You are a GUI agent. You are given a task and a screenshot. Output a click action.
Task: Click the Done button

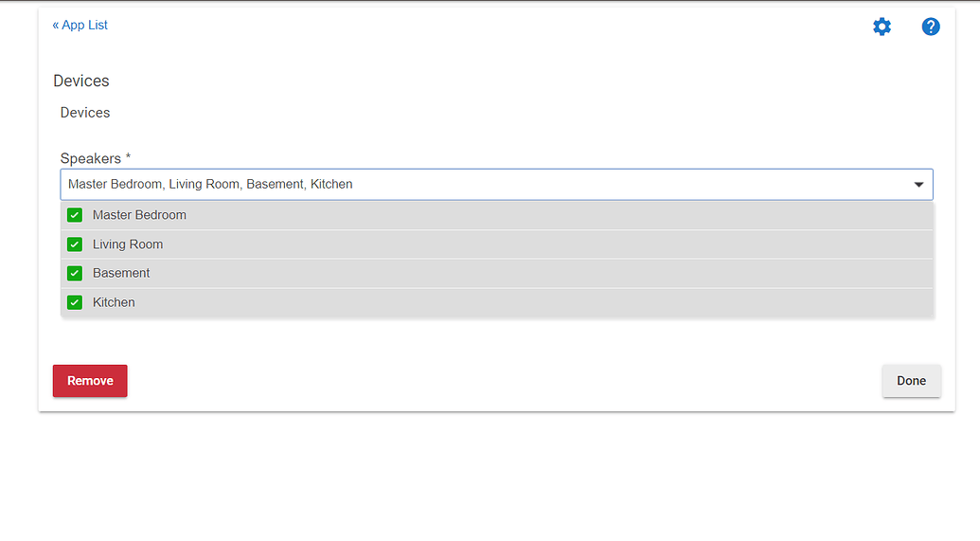(911, 381)
